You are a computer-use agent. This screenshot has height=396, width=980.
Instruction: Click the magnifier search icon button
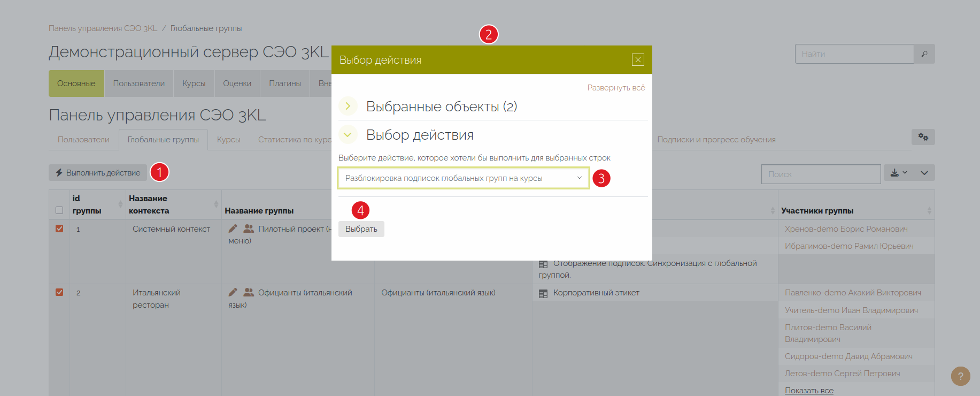click(924, 54)
